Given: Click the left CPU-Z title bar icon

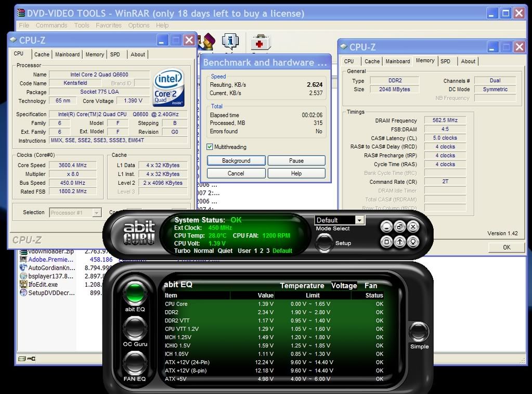Looking at the screenshot, I should 14,40.
